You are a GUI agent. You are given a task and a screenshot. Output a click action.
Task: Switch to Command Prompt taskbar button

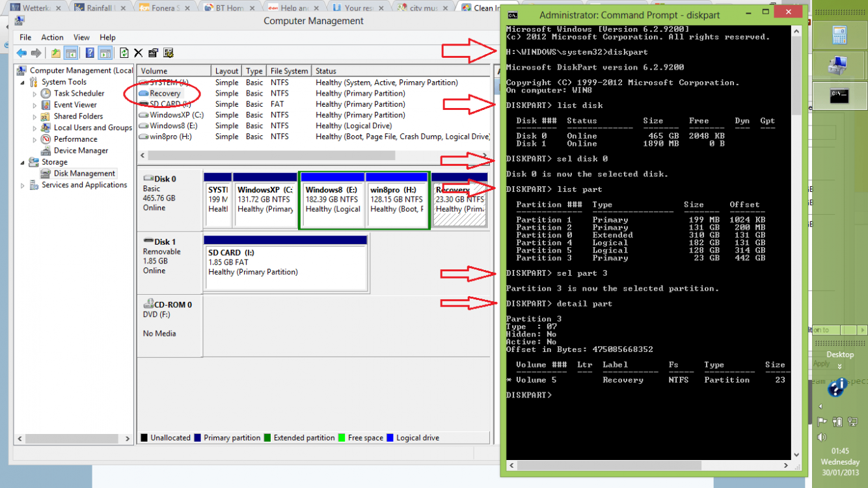point(838,96)
